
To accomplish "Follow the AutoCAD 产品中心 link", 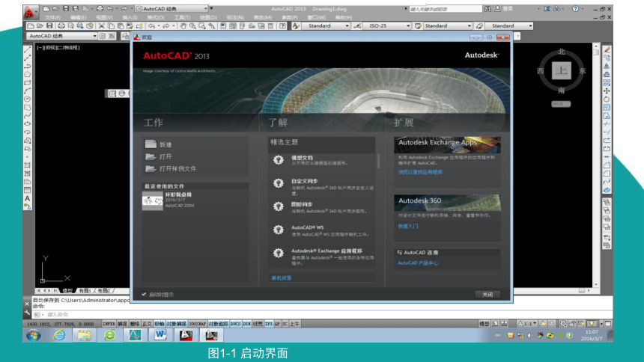I will 418,263.
